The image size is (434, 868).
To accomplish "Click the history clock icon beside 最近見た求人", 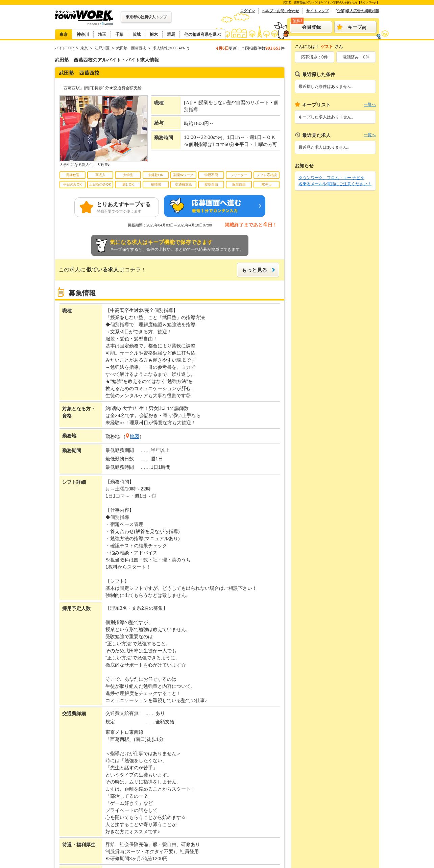I will [297, 135].
